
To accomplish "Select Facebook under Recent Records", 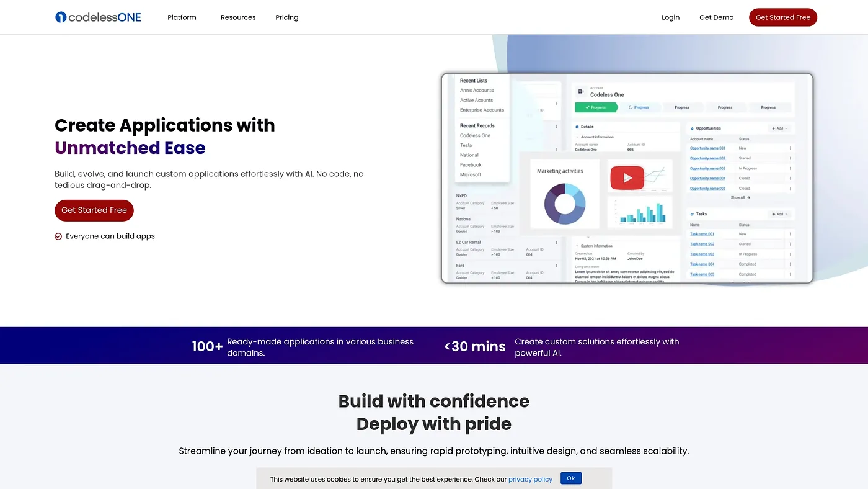I will (x=471, y=165).
